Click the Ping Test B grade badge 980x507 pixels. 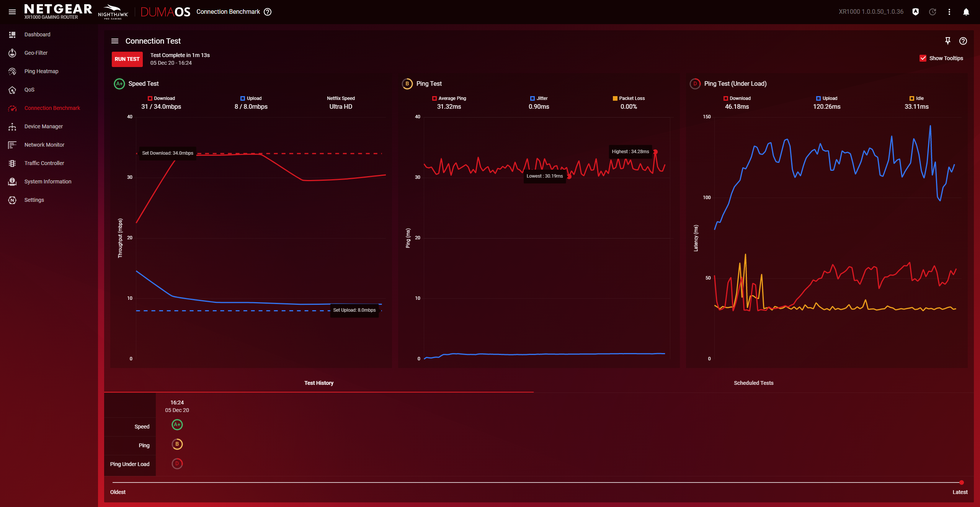pos(407,83)
